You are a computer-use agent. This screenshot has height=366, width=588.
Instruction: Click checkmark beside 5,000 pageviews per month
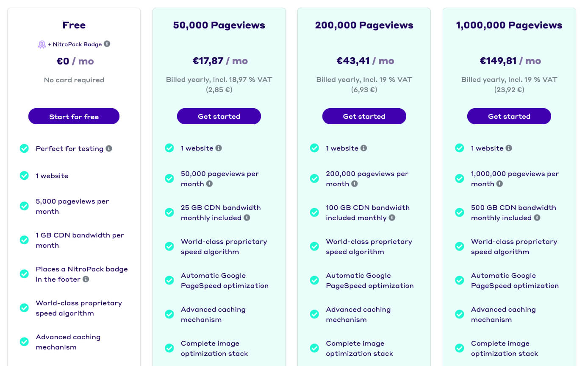[24, 206]
